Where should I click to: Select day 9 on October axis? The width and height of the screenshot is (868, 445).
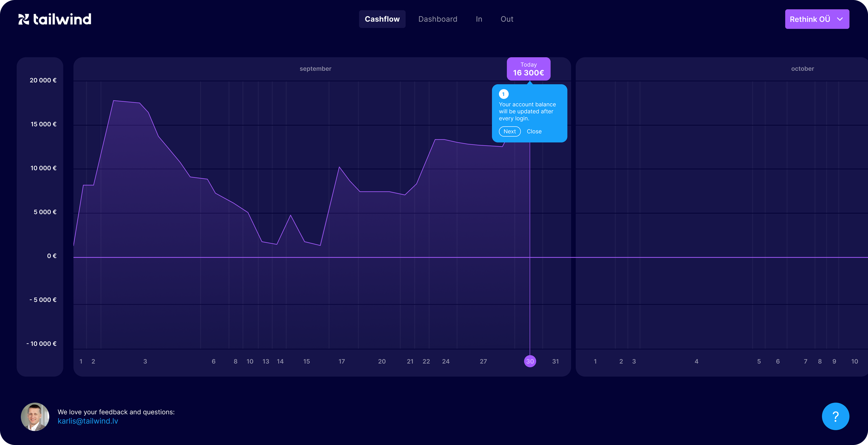click(834, 361)
